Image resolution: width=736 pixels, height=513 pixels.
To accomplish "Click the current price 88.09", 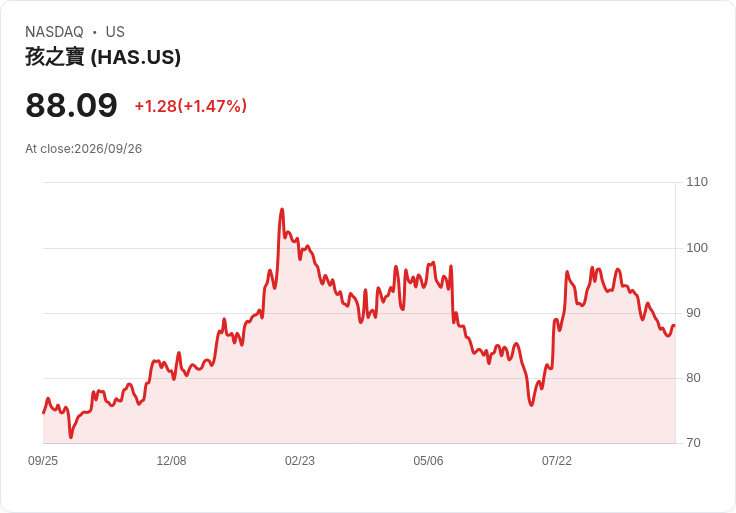I will point(71,105).
